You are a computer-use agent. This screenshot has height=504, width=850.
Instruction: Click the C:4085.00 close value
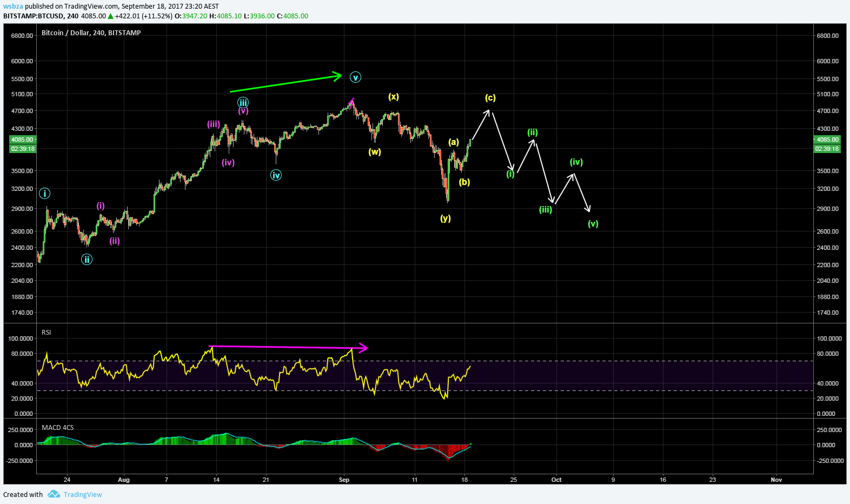click(293, 16)
